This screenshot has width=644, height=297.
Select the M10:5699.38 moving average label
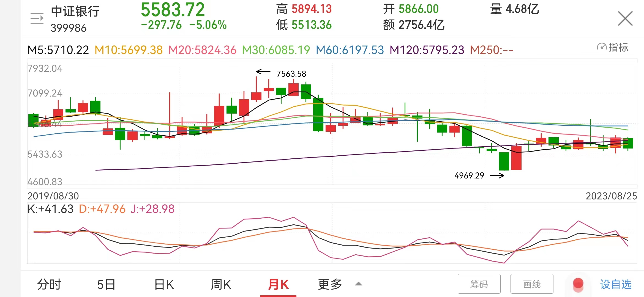click(x=129, y=50)
